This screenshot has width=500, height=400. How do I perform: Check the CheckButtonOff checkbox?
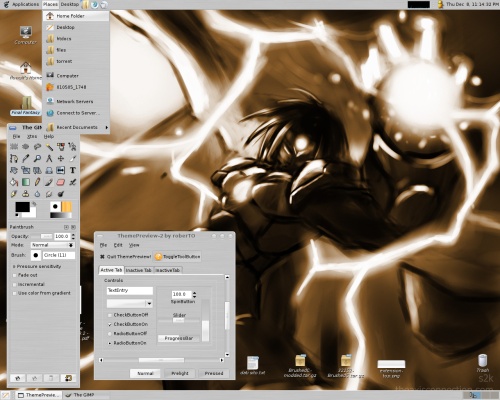(x=110, y=315)
